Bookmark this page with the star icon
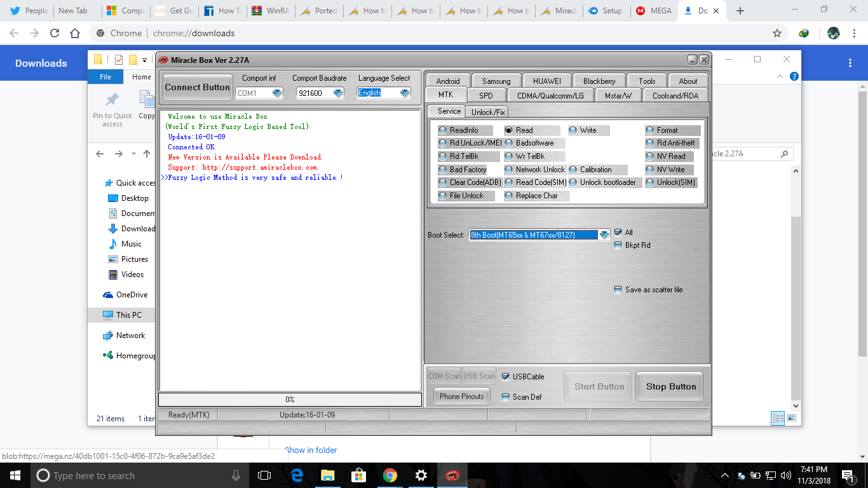Viewport: 868px width, 488px height. coord(776,33)
